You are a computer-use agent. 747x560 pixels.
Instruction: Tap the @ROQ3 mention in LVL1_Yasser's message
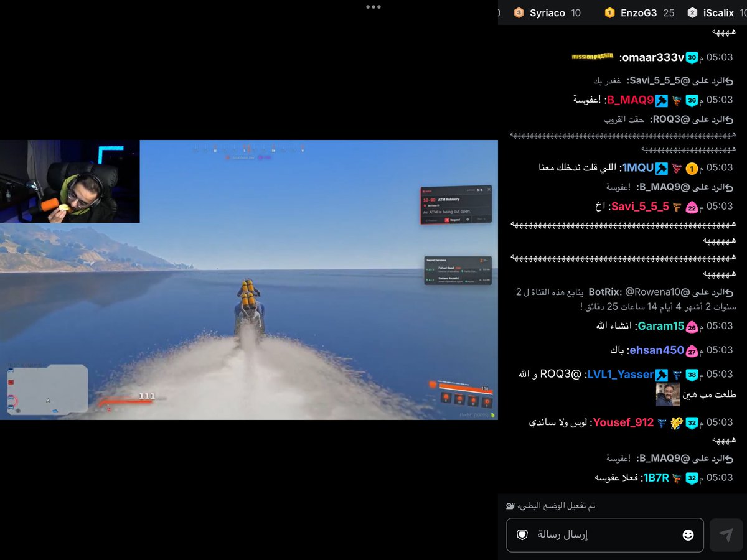click(561, 375)
